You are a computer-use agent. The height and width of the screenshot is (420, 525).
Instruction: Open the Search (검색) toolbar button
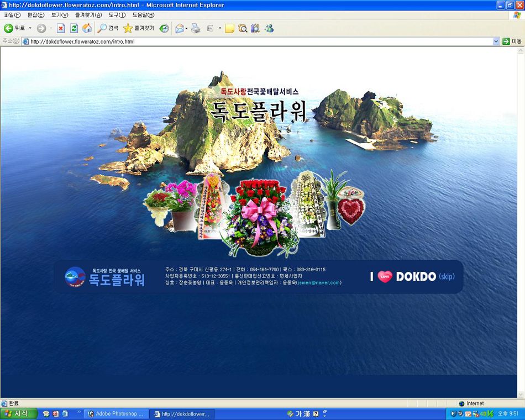click(x=108, y=28)
